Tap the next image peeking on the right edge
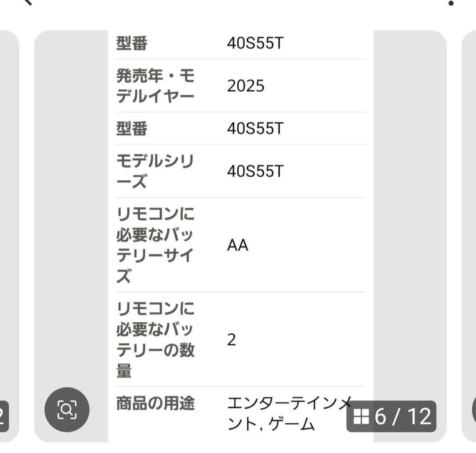 tap(470, 222)
